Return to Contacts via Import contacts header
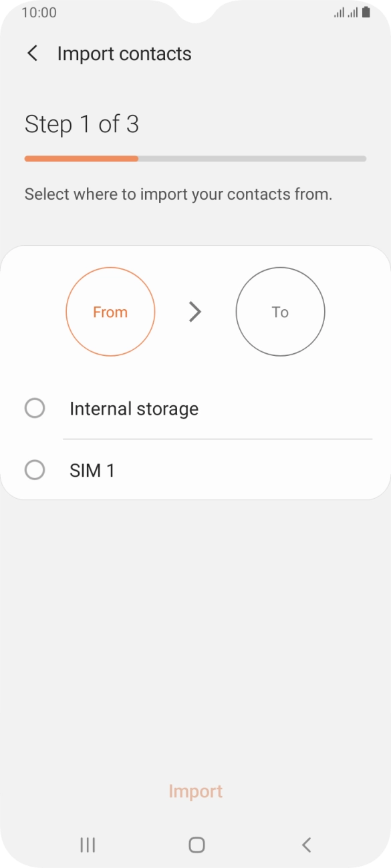 click(32, 53)
